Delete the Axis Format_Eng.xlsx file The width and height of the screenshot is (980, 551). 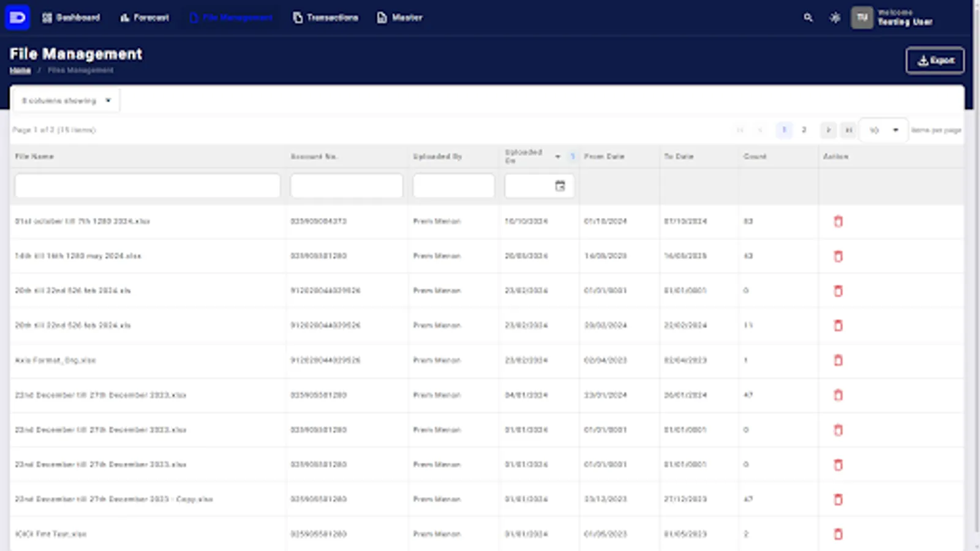pos(837,361)
